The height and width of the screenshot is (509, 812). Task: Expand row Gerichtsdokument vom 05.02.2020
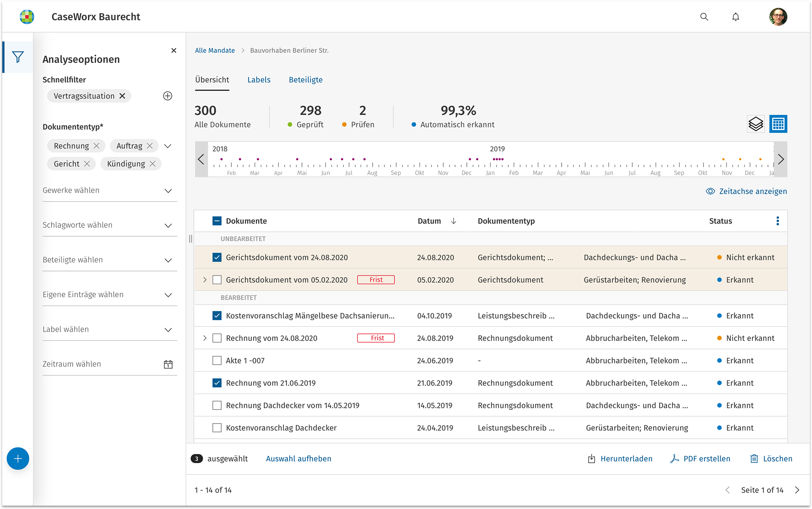[x=205, y=280]
